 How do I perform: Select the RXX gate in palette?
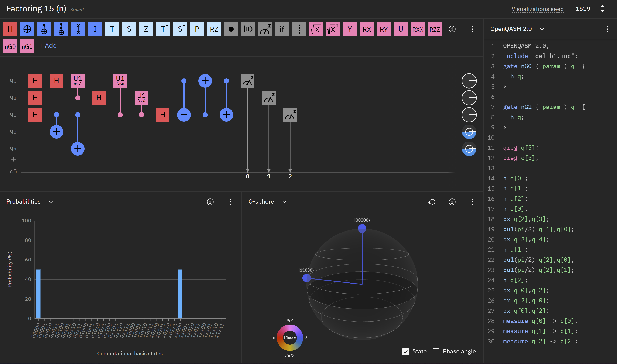point(418,29)
